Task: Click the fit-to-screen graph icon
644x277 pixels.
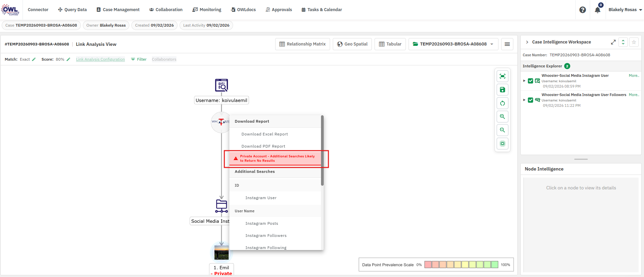Action: click(x=502, y=76)
